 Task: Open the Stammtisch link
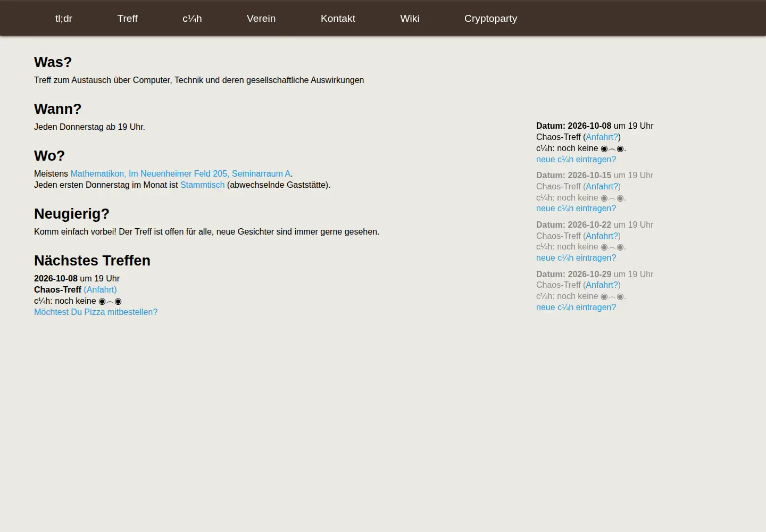point(202,185)
